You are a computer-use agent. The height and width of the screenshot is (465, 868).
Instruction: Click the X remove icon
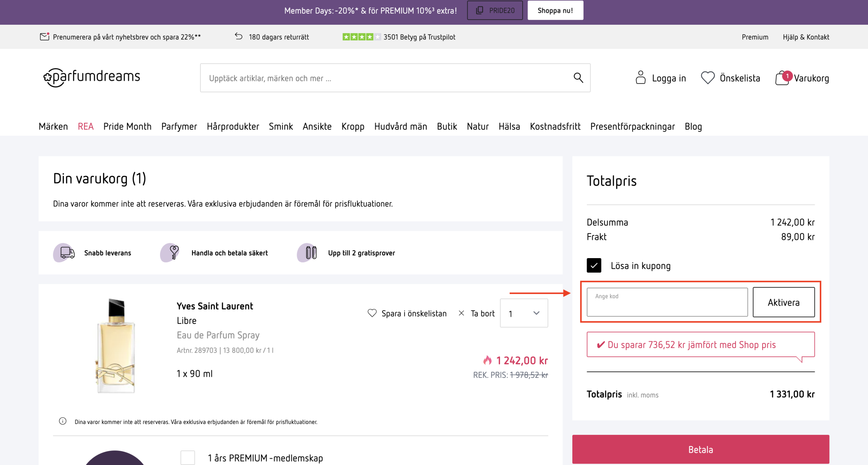coord(461,313)
